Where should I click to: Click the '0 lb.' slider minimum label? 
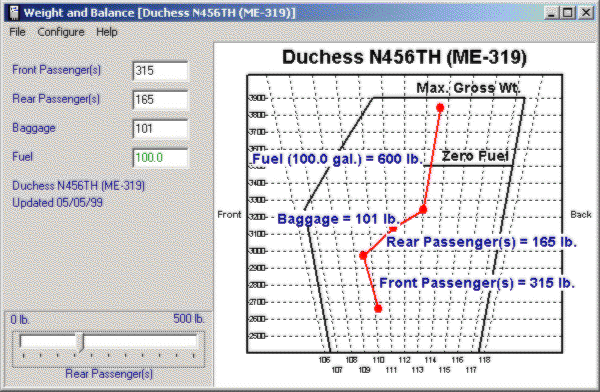click(x=20, y=320)
